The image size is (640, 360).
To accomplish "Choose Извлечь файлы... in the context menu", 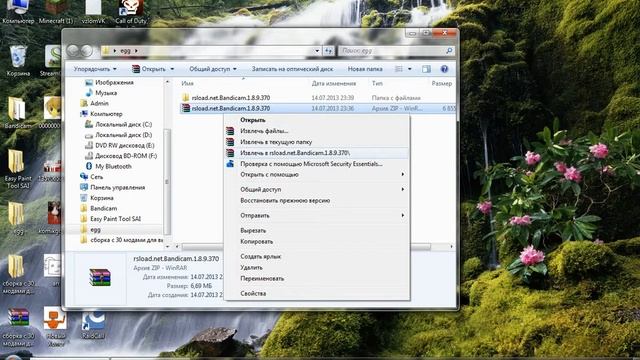I will pyautogui.click(x=317, y=131).
